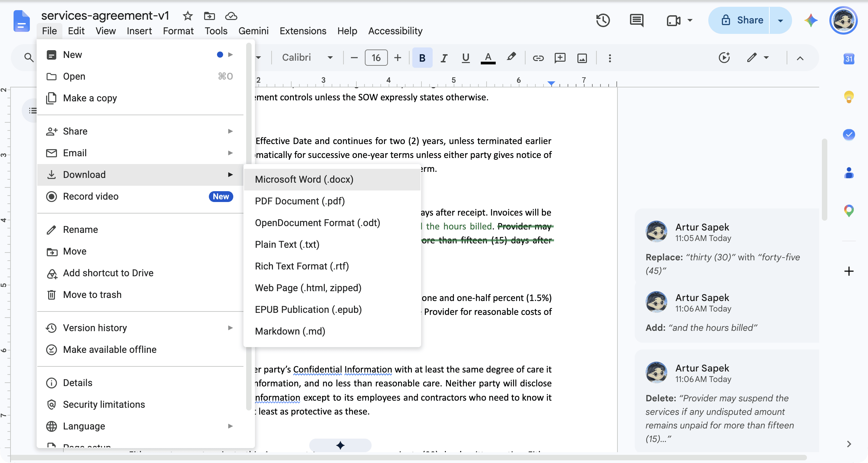This screenshot has width=868, height=463.
Task: Open the Extensions menu
Action: click(x=303, y=31)
